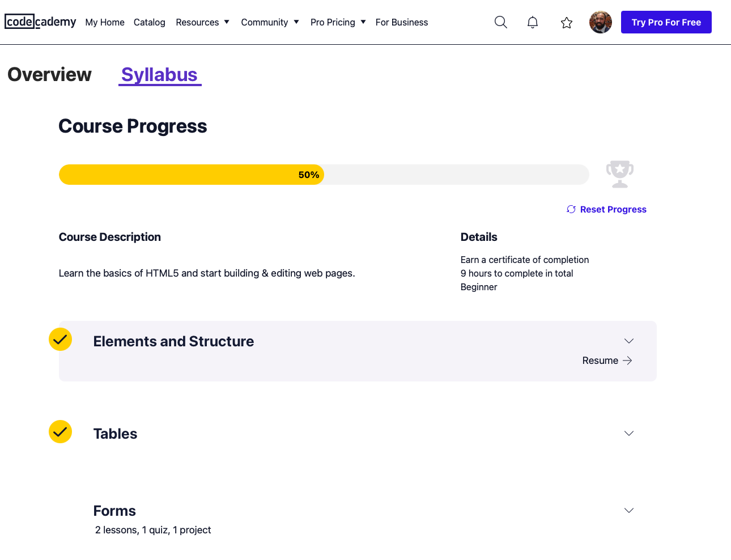Open the Catalog link
Image resolution: width=731 pixels, height=560 pixels.
pyautogui.click(x=150, y=22)
